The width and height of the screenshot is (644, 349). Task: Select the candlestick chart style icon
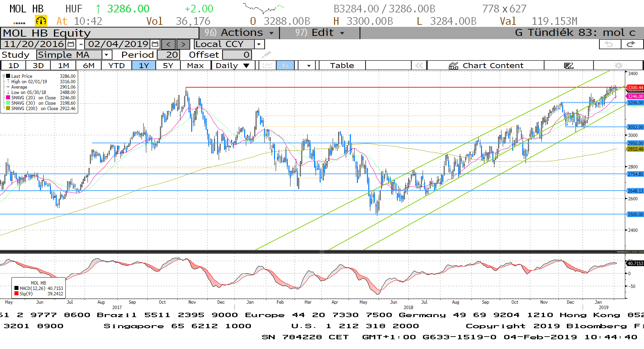(285, 65)
